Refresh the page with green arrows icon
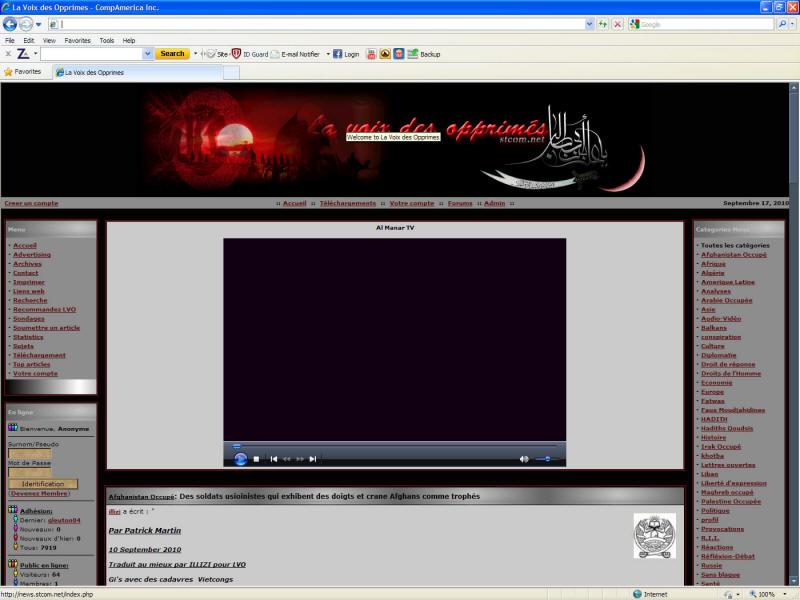 point(603,24)
